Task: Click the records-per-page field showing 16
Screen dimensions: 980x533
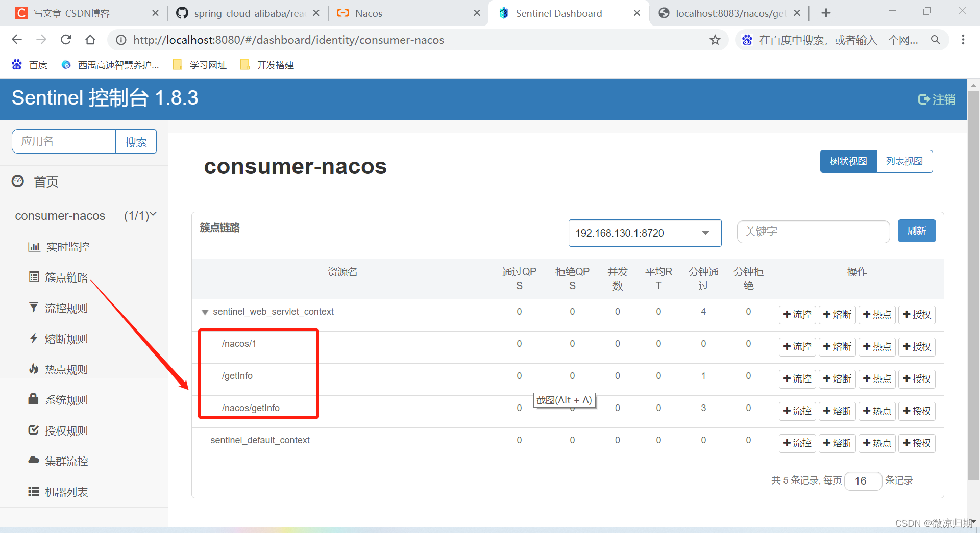Action: (863, 481)
